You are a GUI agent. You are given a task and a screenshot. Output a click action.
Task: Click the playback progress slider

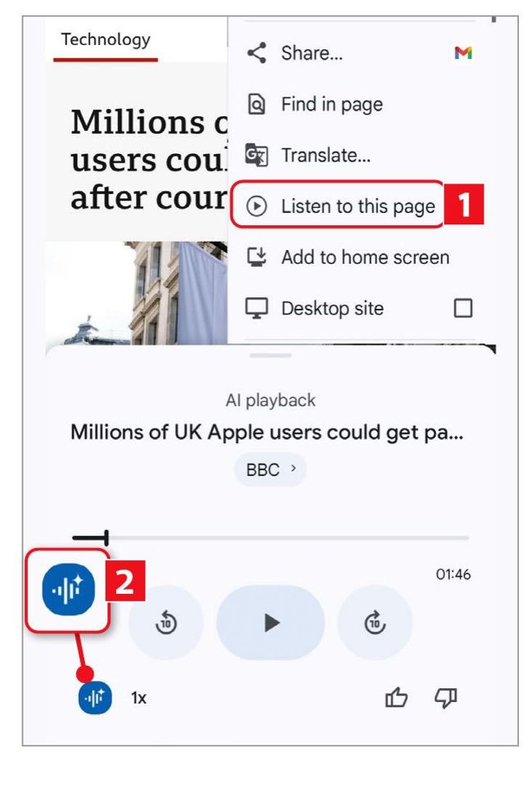point(271,537)
